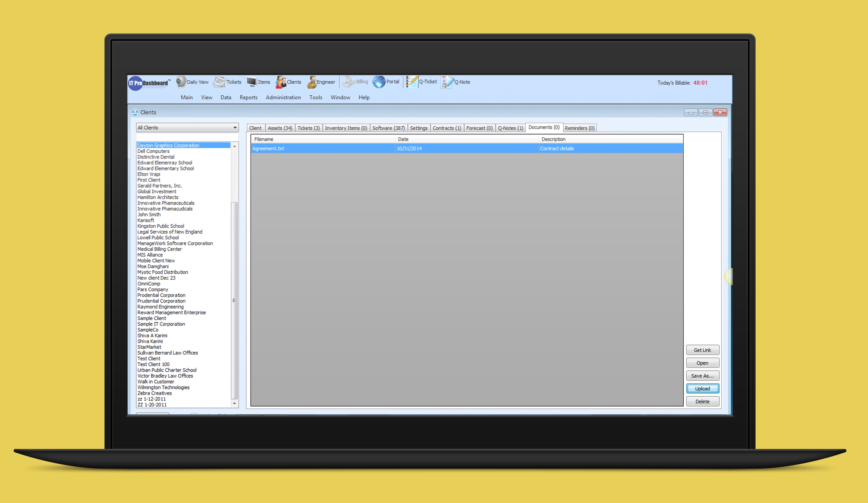Launch the Portal globe icon
Viewport: 868px width, 503px height.
click(379, 82)
